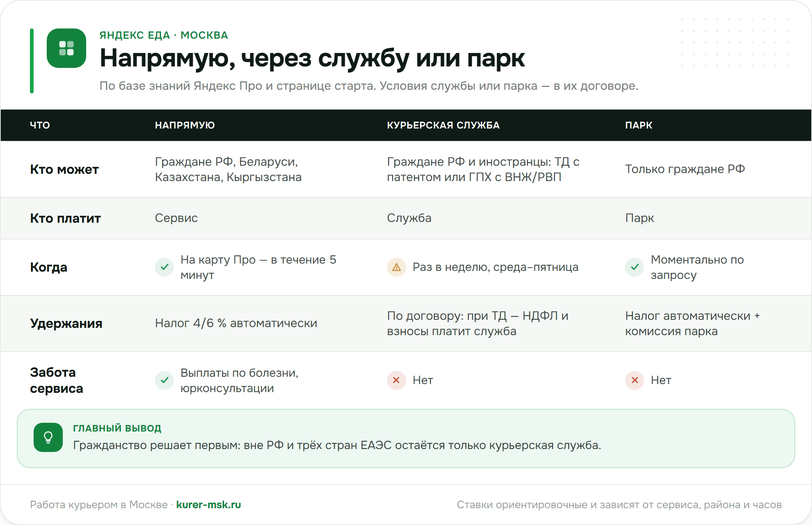Click the cell Только граждане РФ
The width and height of the screenshot is (812, 525).
pyautogui.click(x=685, y=169)
